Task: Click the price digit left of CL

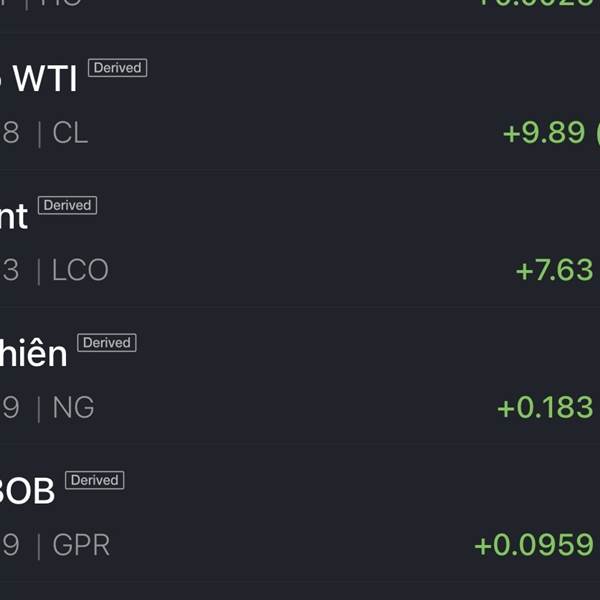Action: [x=10, y=133]
